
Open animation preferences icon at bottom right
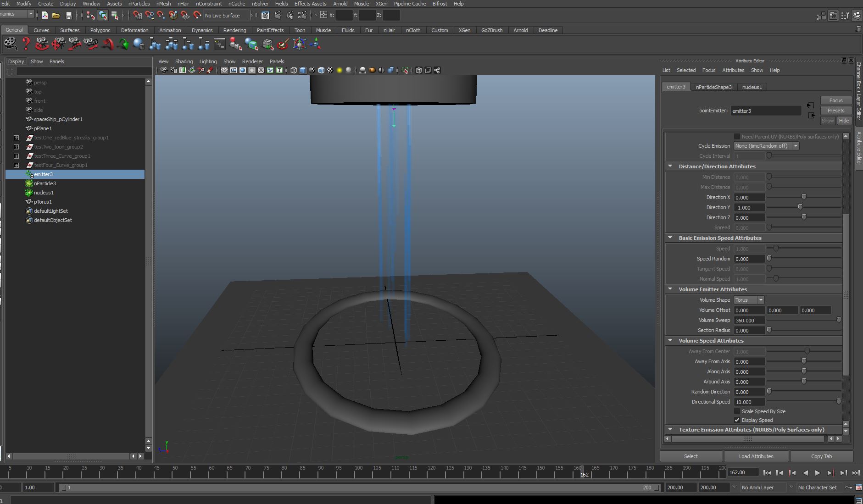click(858, 487)
